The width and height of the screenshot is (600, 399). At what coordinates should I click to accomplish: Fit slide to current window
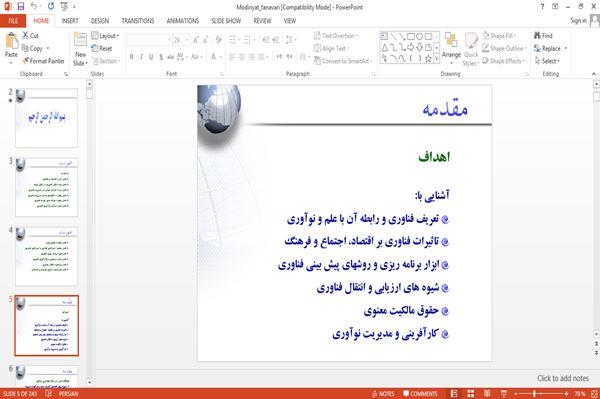[x=594, y=394]
